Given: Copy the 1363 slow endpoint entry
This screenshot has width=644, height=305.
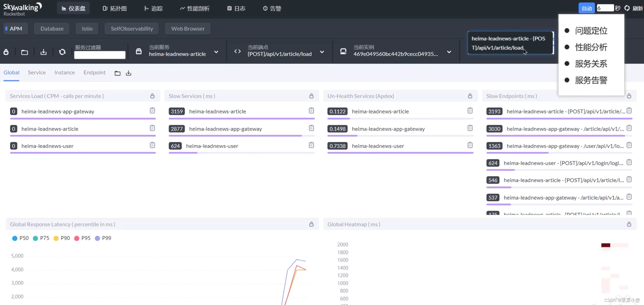Looking at the screenshot, I should pyautogui.click(x=629, y=145).
